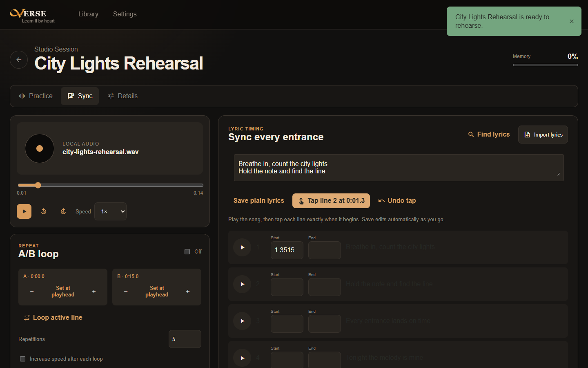Viewport: 588px width, 368px height.
Task: Click line 2 End time field
Action: click(x=325, y=287)
